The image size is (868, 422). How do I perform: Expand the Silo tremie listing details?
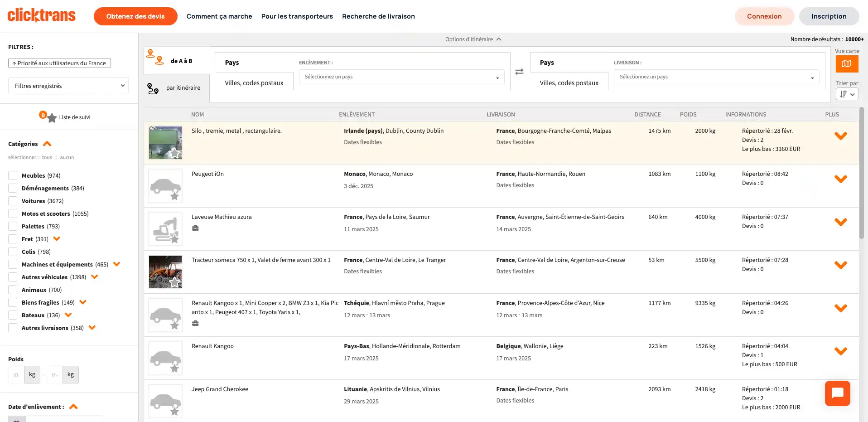pos(840,136)
